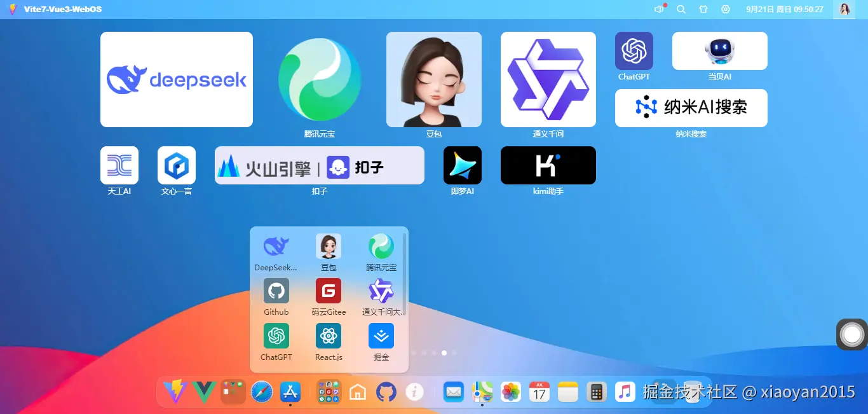The height and width of the screenshot is (414, 868).
Task: Launch 腾讯元宝 from the desktop
Action: point(319,79)
